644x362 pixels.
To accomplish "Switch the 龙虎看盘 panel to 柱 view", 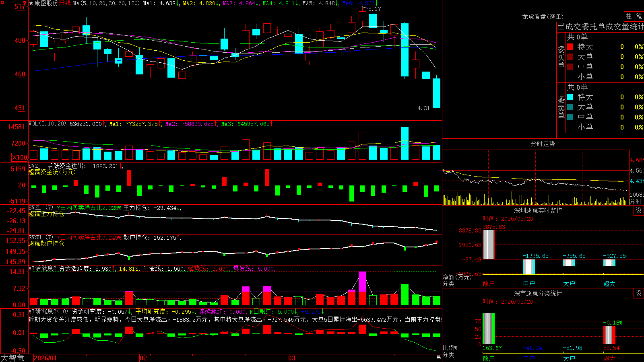I will [x=629, y=16].
